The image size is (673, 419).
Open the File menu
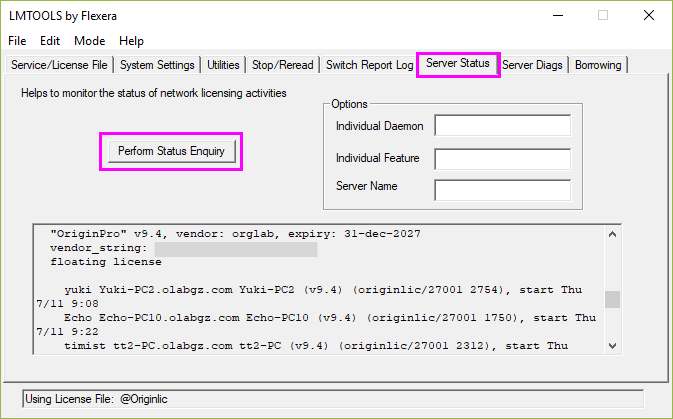tap(17, 41)
